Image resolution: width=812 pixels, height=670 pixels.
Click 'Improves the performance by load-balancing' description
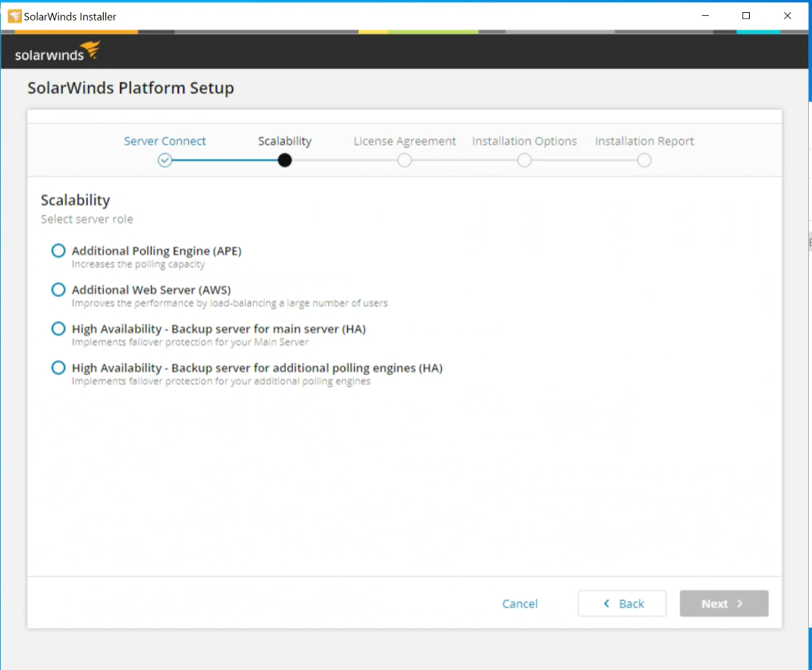(x=230, y=303)
